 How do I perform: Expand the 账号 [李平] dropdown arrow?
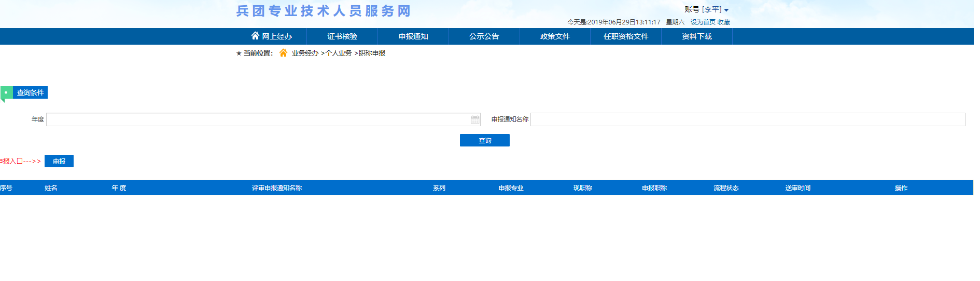point(726,10)
